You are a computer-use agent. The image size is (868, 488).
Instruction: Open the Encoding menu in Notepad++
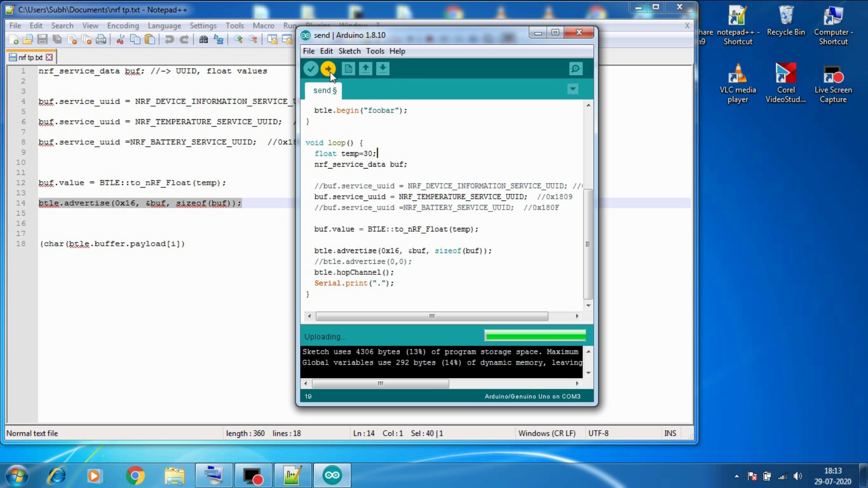coord(123,26)
